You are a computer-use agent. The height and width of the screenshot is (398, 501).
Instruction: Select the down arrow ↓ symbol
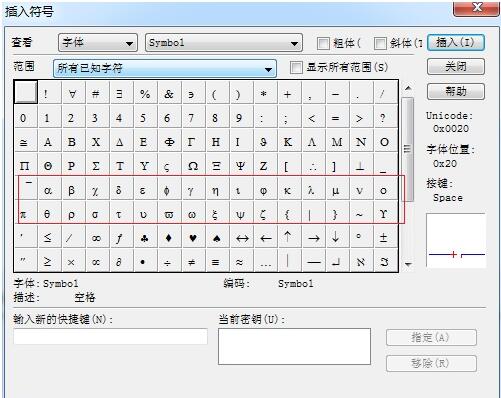[336, 237]
